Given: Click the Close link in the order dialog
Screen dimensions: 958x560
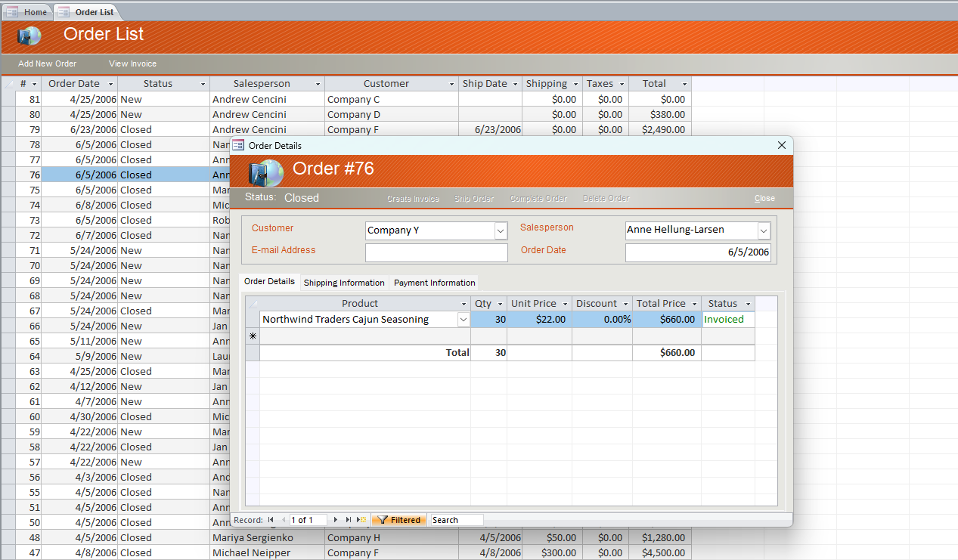Looking at the screenshot, I should tap(764, 198).
